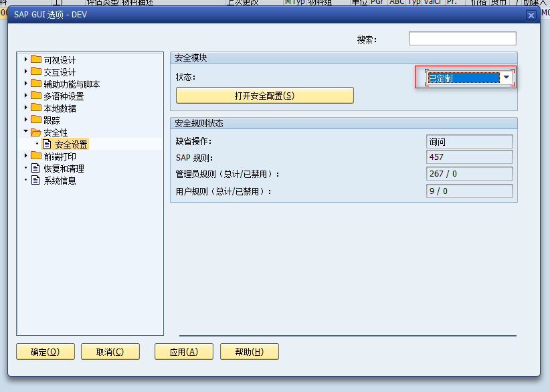Expand the 多语种设置 tree node
This screenshot has height=392, width=550.
pos(25,96)
